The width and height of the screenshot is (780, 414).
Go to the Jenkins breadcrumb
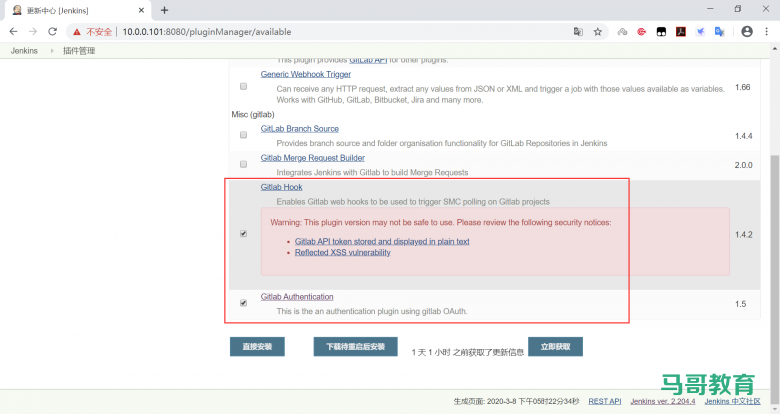click(24, 51)
